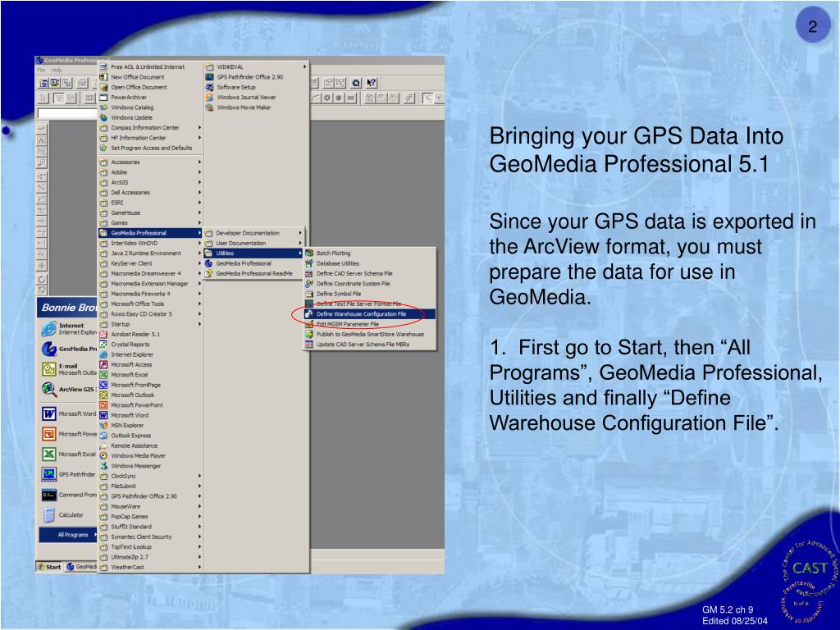Click Set Program Access and Defaults
This screenshot has height=630, width=840.
(151, 148)
